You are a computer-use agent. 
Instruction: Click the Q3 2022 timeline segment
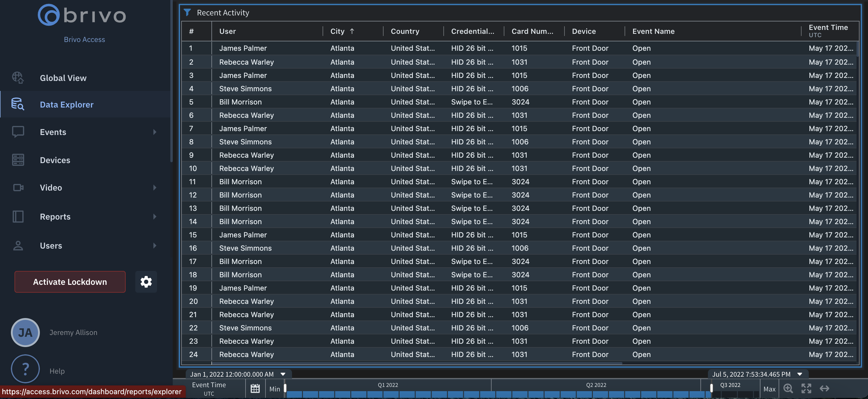click(x=730, y=385)
